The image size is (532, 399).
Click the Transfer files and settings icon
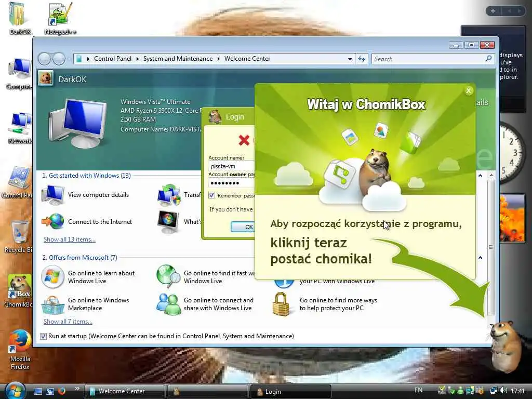[169, 195]
